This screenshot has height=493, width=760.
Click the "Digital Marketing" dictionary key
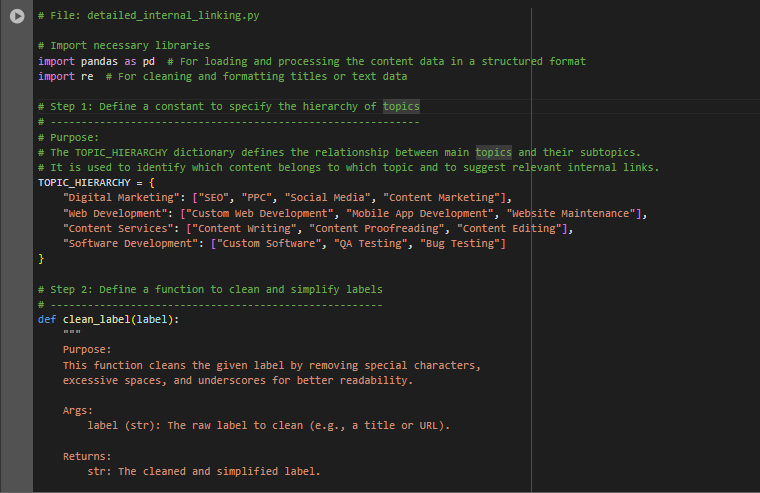pos(121,198)
